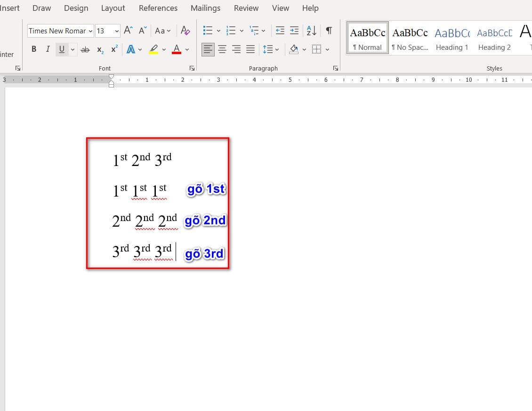Image resolution: width=532 pixels, height=411 pixels.
Task: Center align the paragraph
Action: click(222, 49)
